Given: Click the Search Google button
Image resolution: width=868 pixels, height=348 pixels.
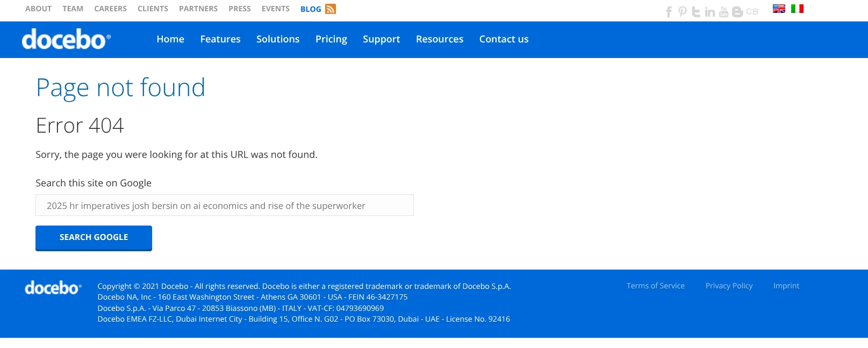Looking at the screenshot, I should [x=94, y=238].
